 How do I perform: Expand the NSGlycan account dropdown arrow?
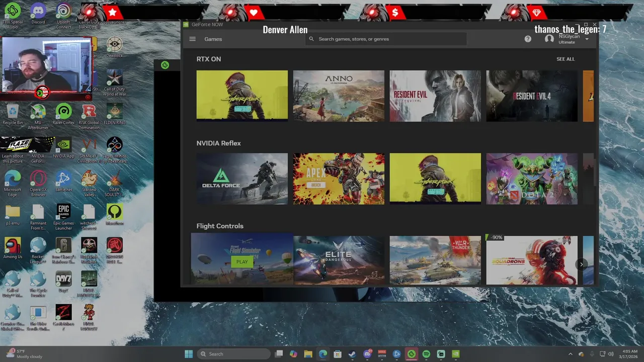587,39
